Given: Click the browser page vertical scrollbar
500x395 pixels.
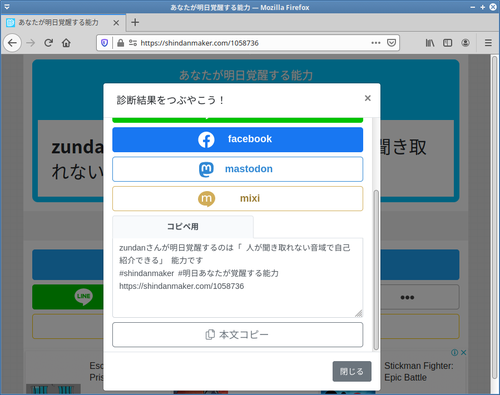Looking at the screenshot, I should pyautogui.click(x=495, y=217).
